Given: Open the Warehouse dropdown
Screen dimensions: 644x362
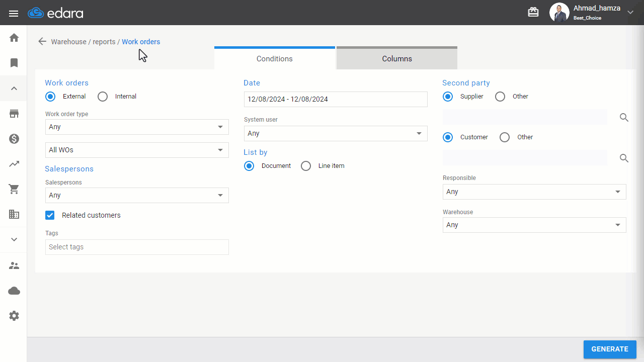Looking at the screenshot, I should tap(534, 225).
